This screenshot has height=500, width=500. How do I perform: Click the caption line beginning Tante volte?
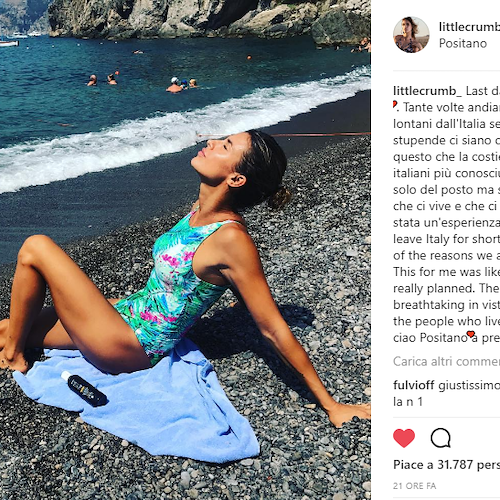447,107
